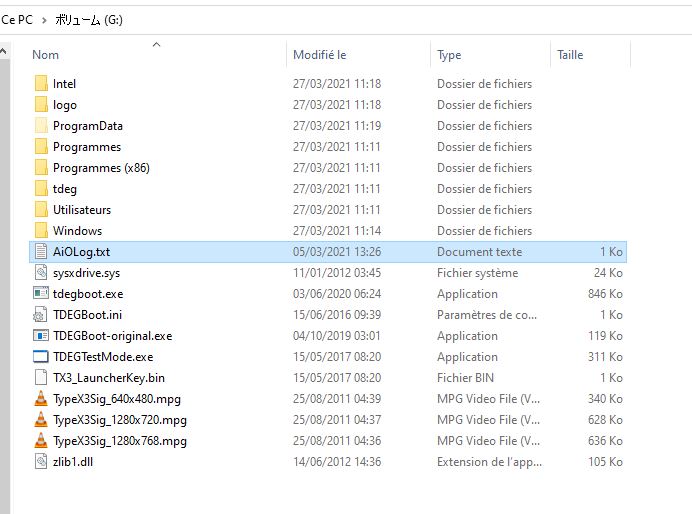Select the TypeX3Sig_1280x720.mpg file name

[x=120, y=420]
